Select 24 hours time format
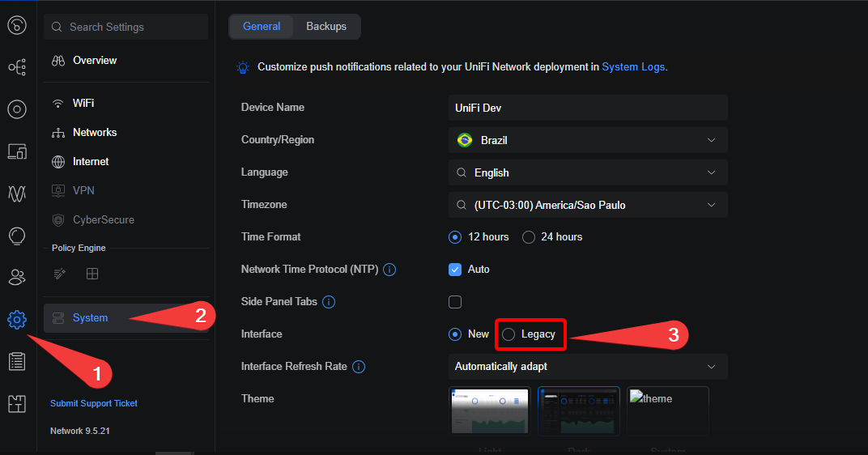 click(529, 237)
